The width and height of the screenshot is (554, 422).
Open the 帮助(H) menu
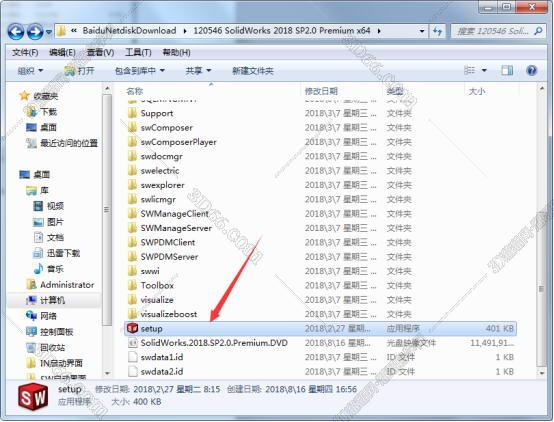tap(176, 53)
